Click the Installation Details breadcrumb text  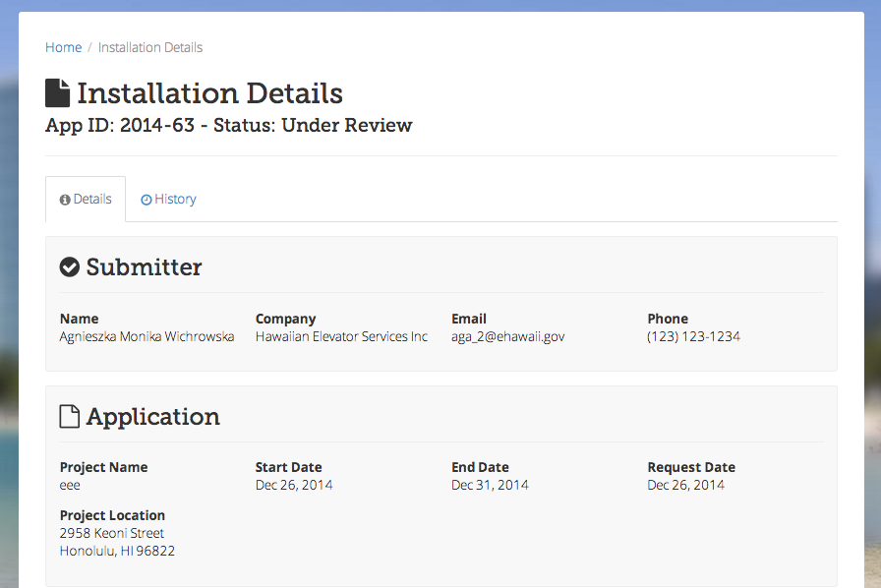click(150, 47)
